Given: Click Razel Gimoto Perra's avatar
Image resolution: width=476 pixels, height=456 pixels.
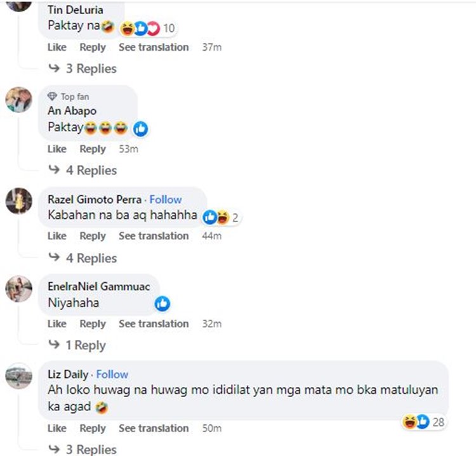Looking at the screenshot, I should click(18, 201).
